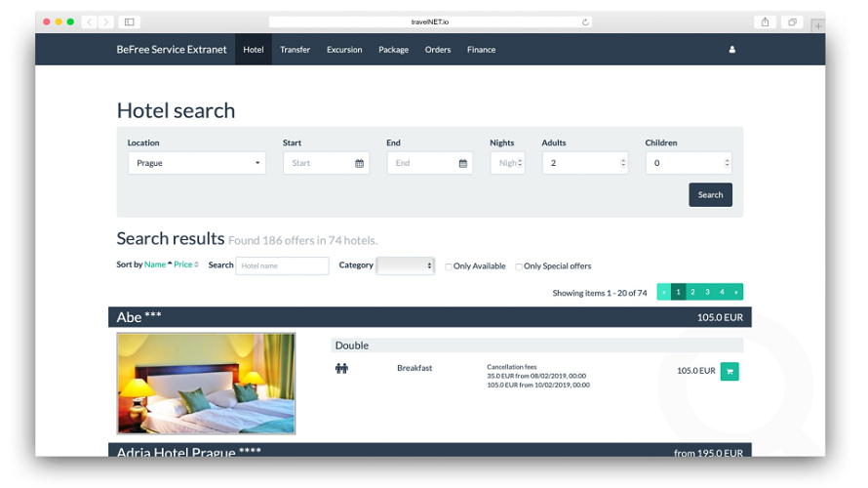Show all tabs overview icon
The width and height of the screenshot is (868, 488).
[792, 22]
